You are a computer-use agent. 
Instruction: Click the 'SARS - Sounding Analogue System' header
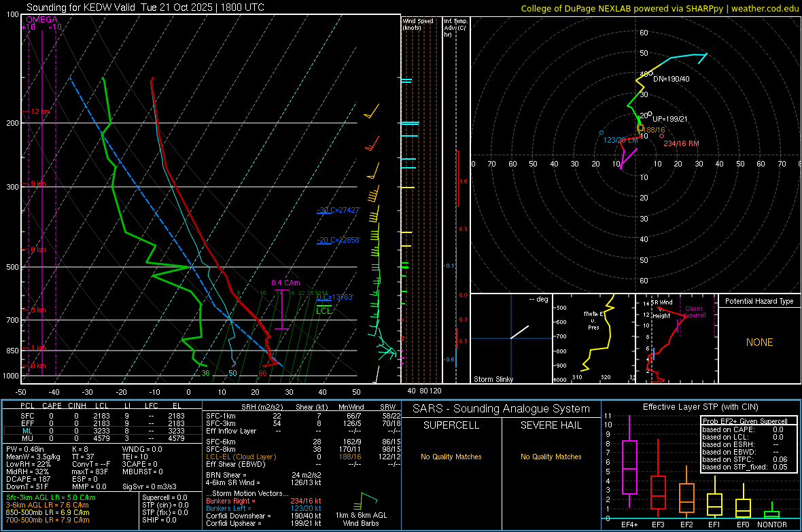(x=502, y=409)
